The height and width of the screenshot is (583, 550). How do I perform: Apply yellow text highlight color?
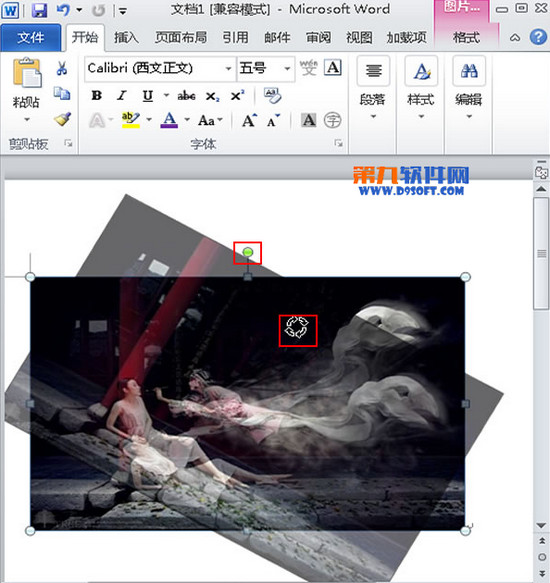click(x=131, y=120)
